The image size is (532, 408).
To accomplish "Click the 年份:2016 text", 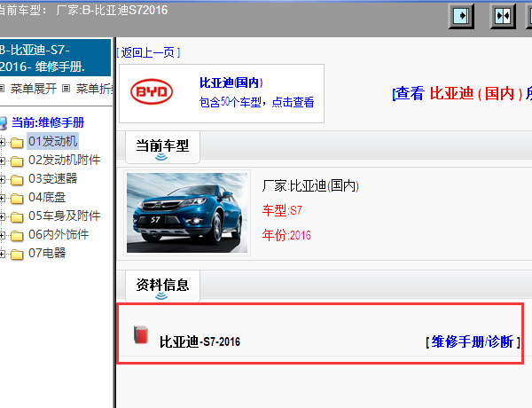I will click(x=286, y=235).
